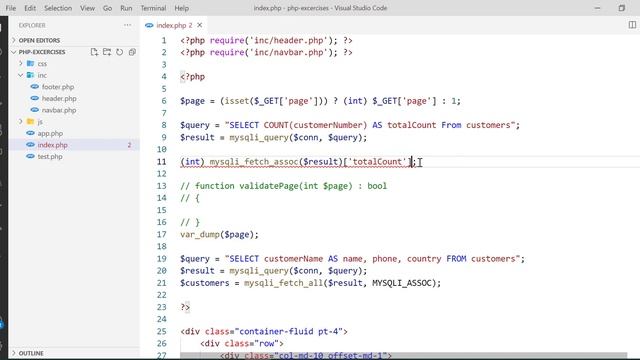Click 'MYSQLI_ASSOC' constant on line 21
Image resolution: width=640 pixels, height=360 pixels.
pos(402,283)
